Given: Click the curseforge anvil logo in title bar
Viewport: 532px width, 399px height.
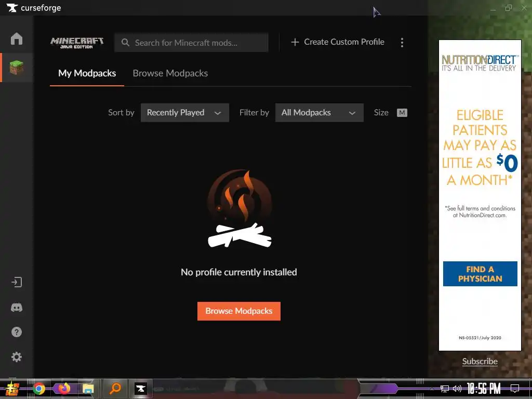Looking at the screenshot, I should pyautogui.click(x=12, y=8).
